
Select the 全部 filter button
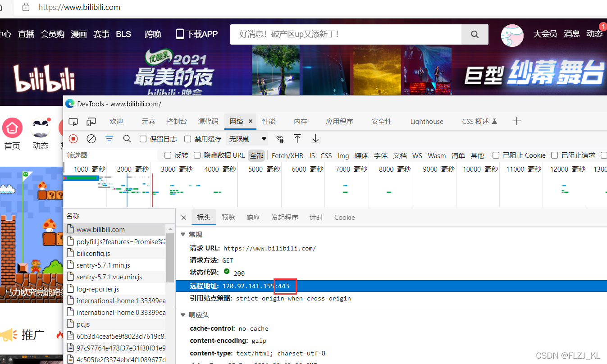tap(257, 155)
